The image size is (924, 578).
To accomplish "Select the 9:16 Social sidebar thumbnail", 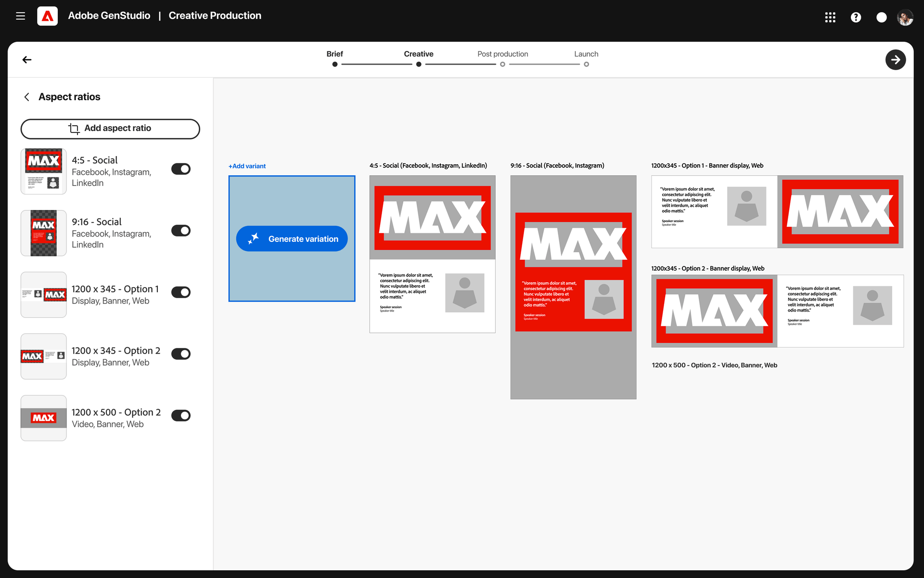I will tap(44, 233).
